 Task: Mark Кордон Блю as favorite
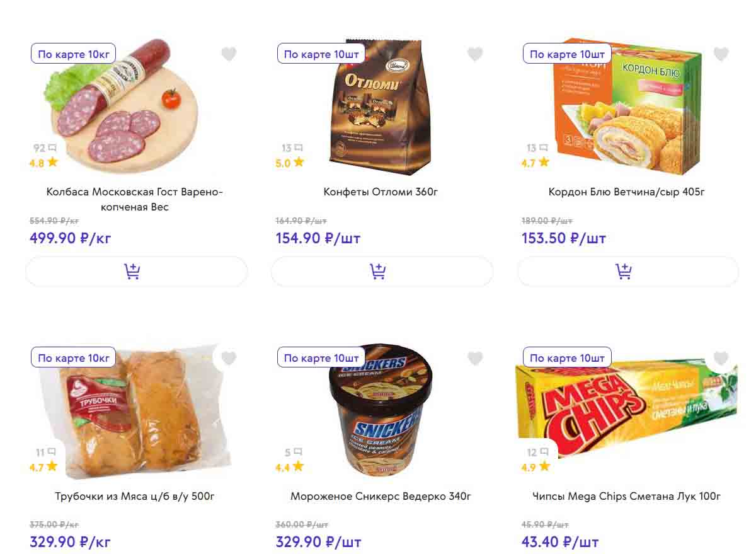[x=721, y=54]
